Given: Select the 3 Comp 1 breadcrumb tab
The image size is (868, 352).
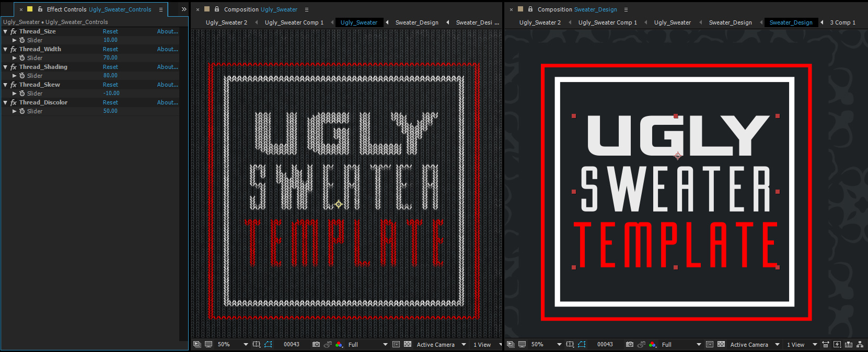Looking at the screenshot, I should pyautogui.click(x=842, y=22).
